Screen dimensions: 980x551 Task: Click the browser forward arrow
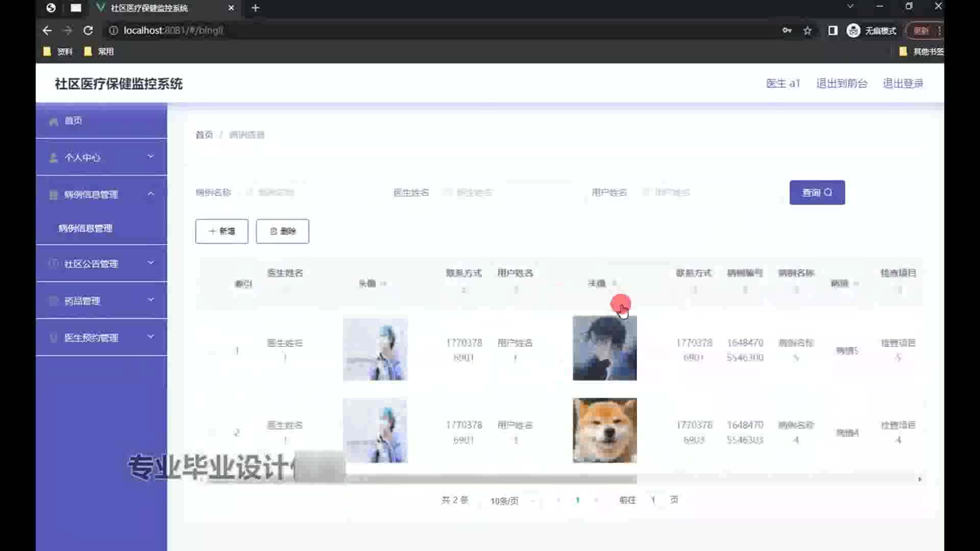pyautogui.click(x=67, y=31)
